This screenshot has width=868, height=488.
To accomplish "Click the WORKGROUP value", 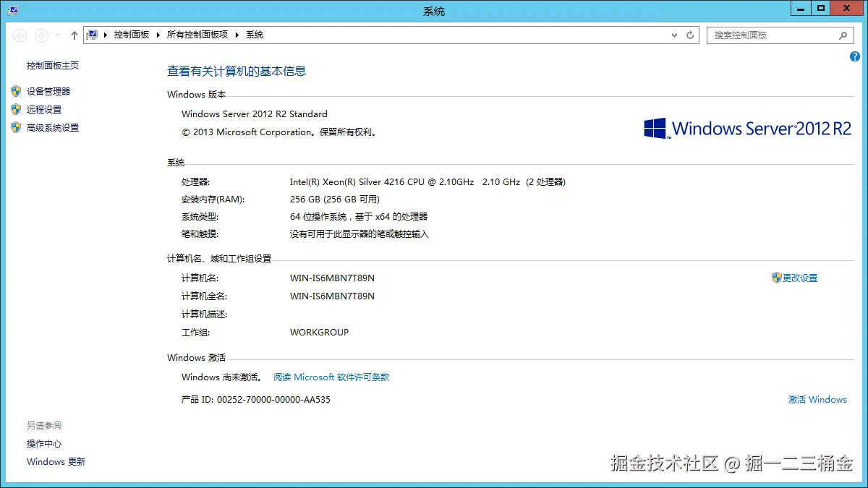I will pyautogui.click(x=319, y=333).
